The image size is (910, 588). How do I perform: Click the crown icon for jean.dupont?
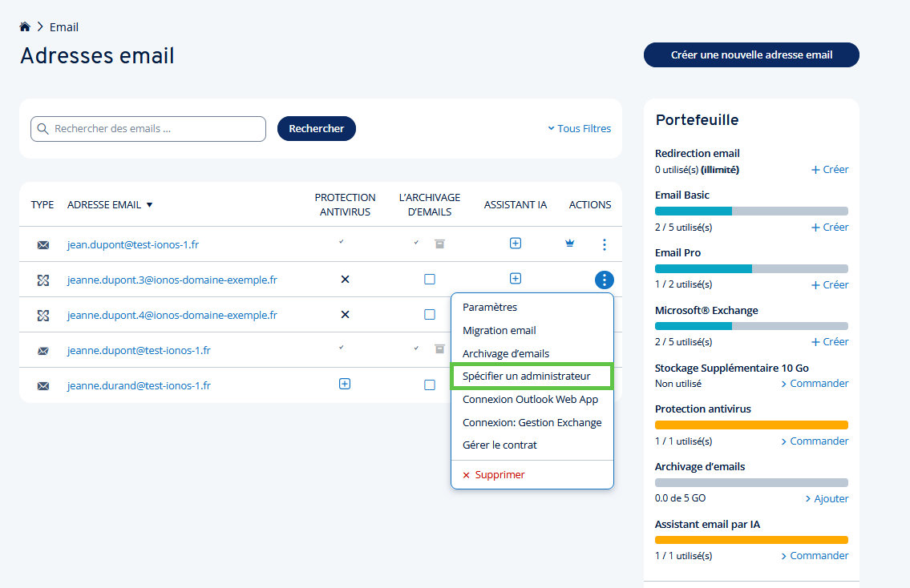click(x=570, y=244)
